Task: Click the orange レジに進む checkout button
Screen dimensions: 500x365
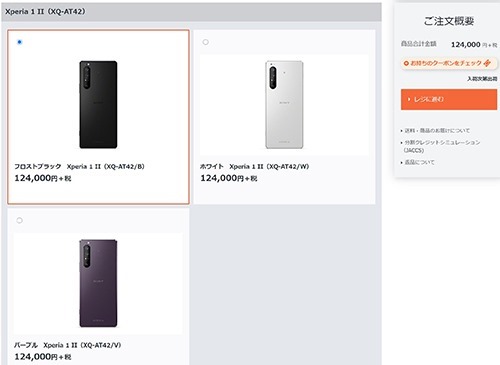Action: tap(449, 99)
